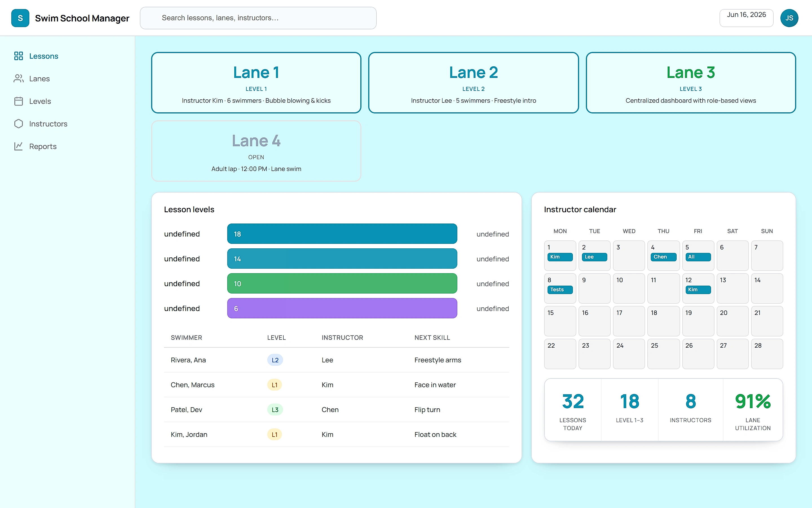This screenshot has height=508, width=812.
Task: Select calendar day 24
Action: pyautogui.click(x=629, y=354)
